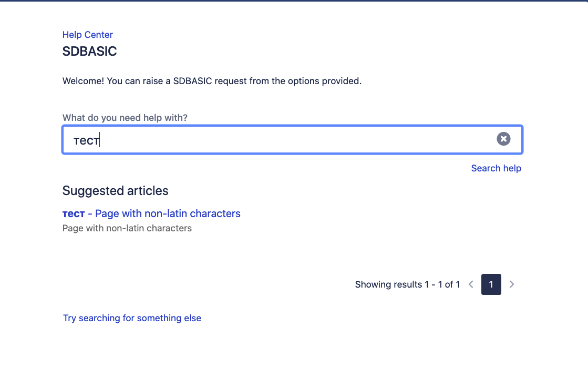Click the 'Welcome! You can raise a SDBASIC request' text
This screenshot has height=388, width=588.
tap(212, 81)
